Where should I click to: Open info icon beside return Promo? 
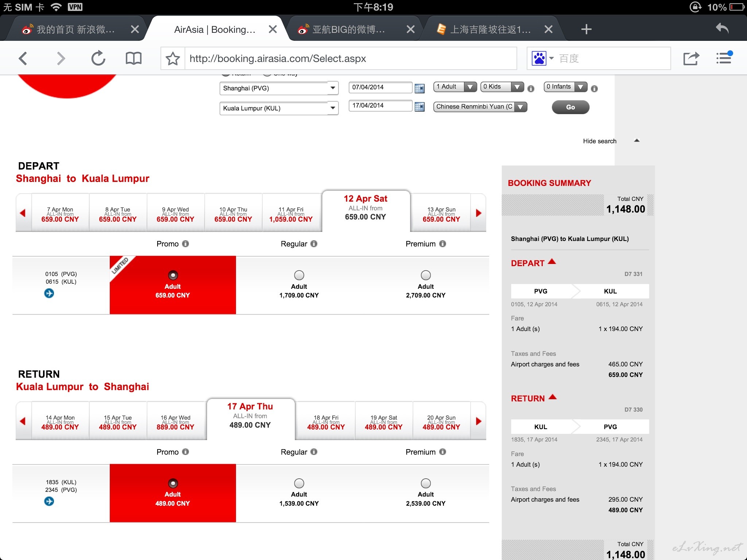(186, 452)
